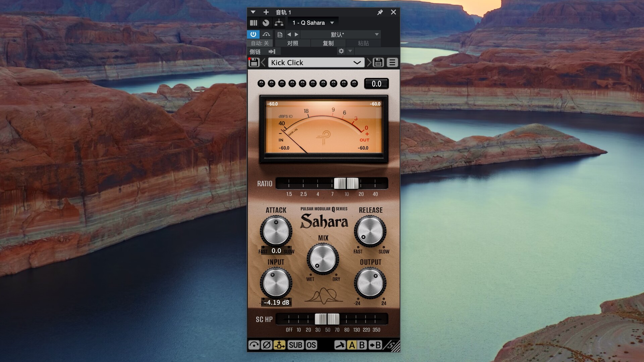Click the 0.0 gain reduction readout

point(376,84)
